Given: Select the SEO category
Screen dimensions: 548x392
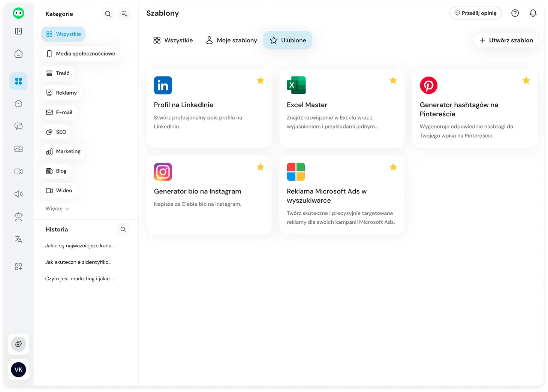Looking at the screenshot, I should click(x=56, y=132).
